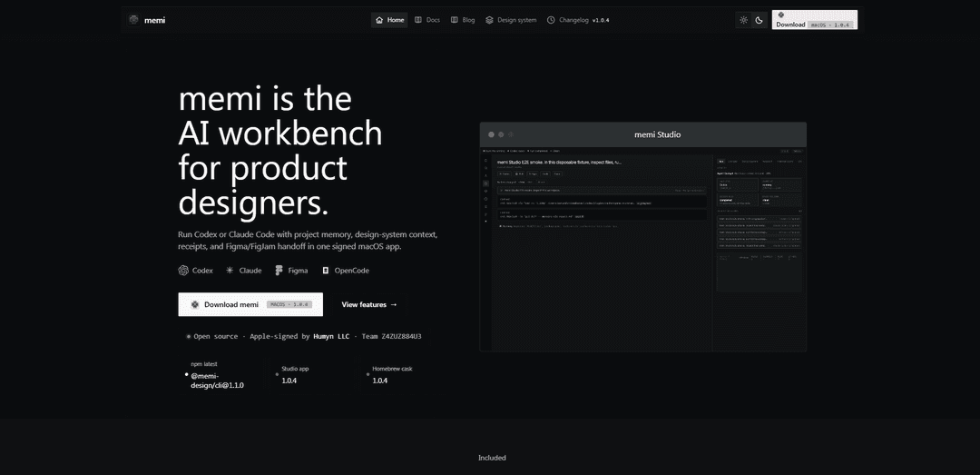Follow the View features arrow link

[x=369, y=305]
